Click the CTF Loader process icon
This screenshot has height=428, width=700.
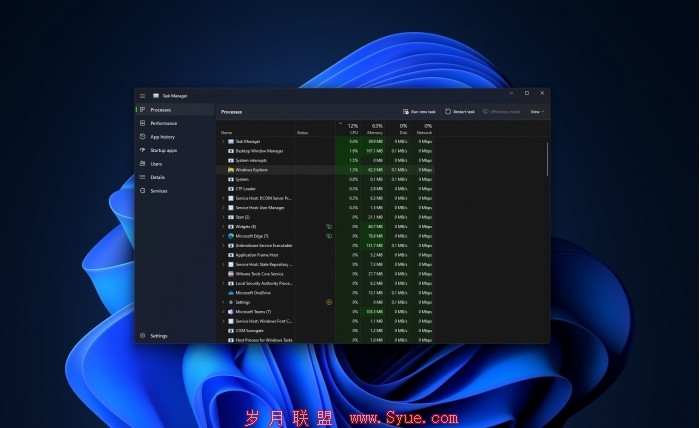point(231,189)
